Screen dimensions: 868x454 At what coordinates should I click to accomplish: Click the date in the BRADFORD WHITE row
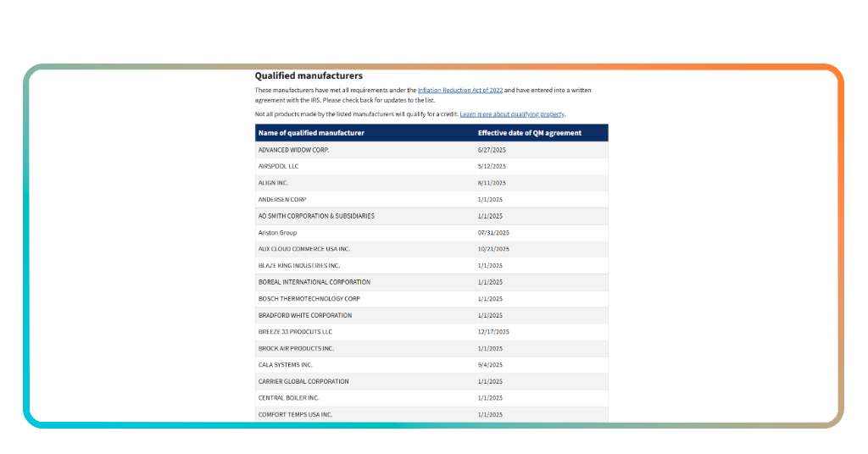point(490,316)
